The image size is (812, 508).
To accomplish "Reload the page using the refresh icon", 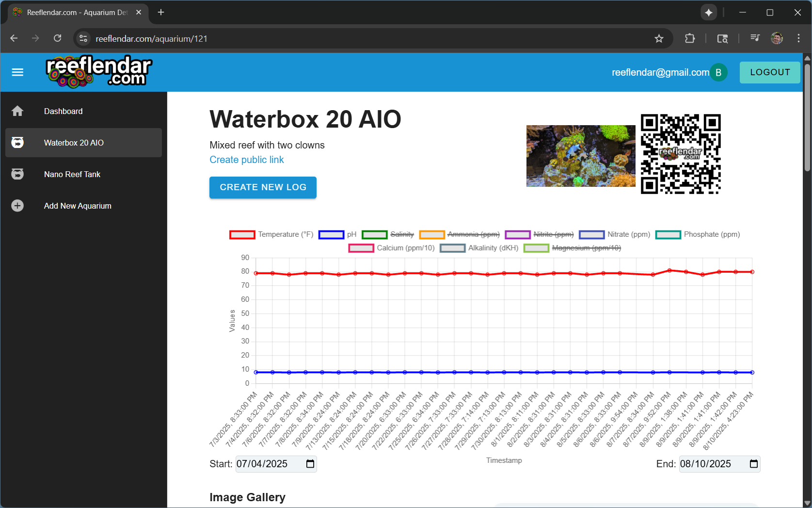I will 57,38.
